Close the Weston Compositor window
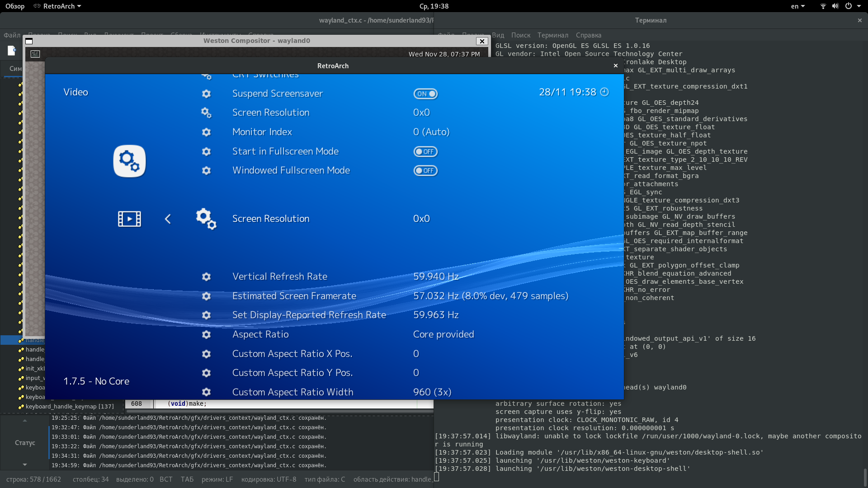Screen dimensions: 868x488 click(x=482, y=41)
